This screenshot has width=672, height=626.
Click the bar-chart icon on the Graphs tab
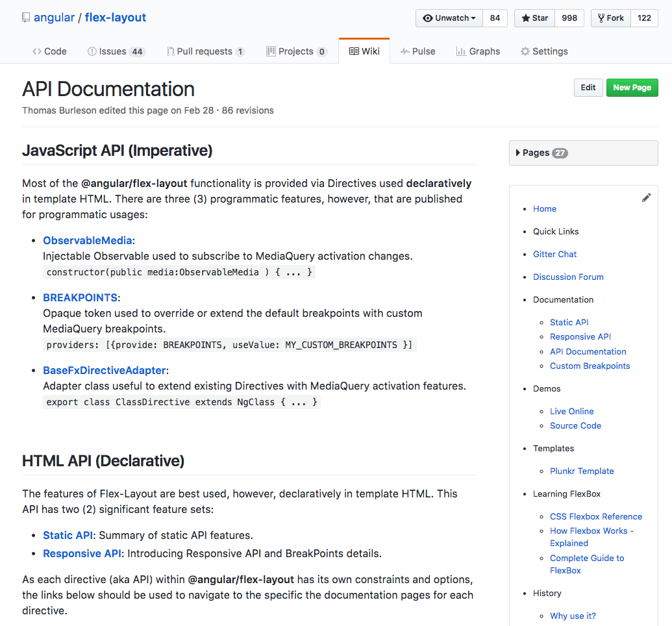coord(460,51)
